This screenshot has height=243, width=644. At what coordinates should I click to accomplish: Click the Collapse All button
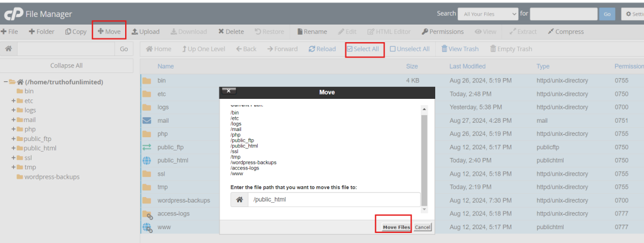point(67,65)
